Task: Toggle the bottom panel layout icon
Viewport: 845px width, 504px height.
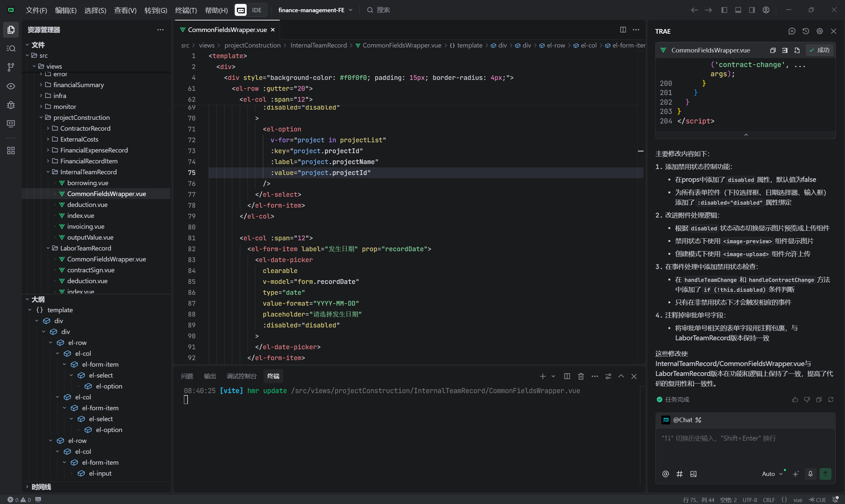Action: 738,10
